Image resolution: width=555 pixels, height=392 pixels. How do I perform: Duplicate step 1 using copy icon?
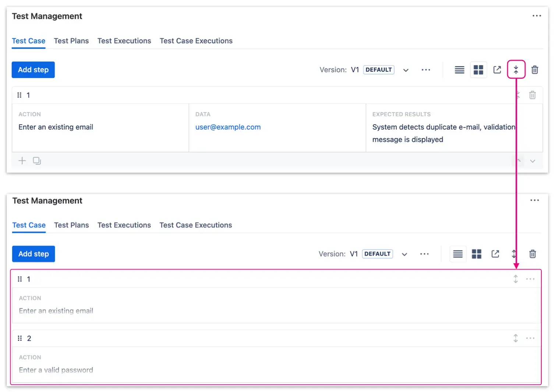pos(36,161)
